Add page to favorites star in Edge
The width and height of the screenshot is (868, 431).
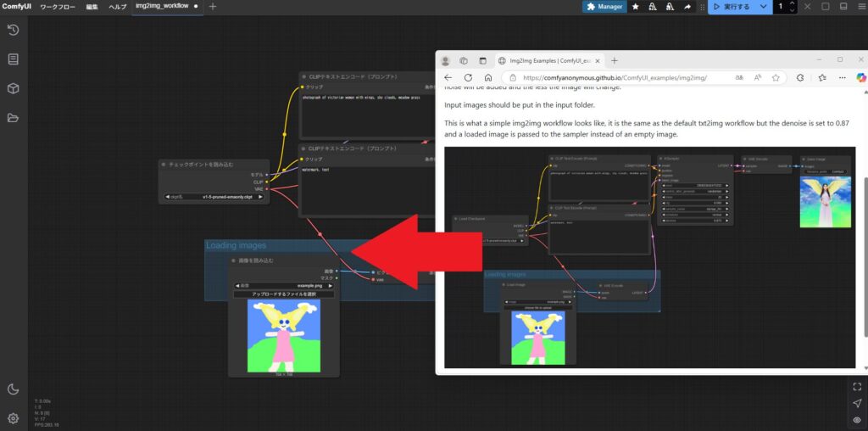[x=776, y=78]
